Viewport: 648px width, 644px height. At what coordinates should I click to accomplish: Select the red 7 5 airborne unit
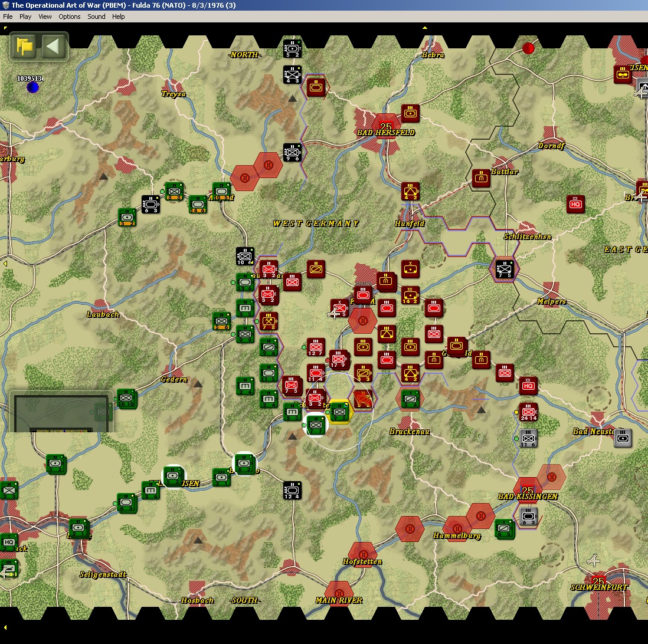point(292,386)
